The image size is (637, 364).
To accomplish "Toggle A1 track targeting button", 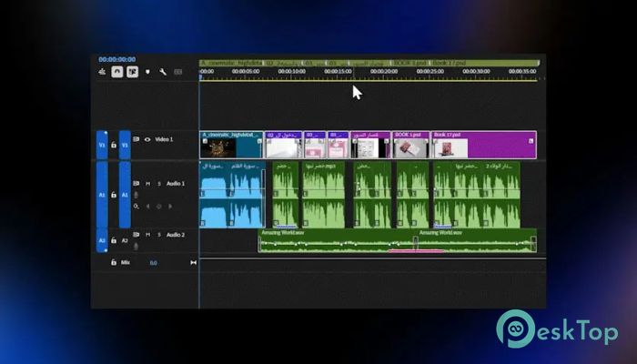I will pyautogui.click(x=125, y=195).
